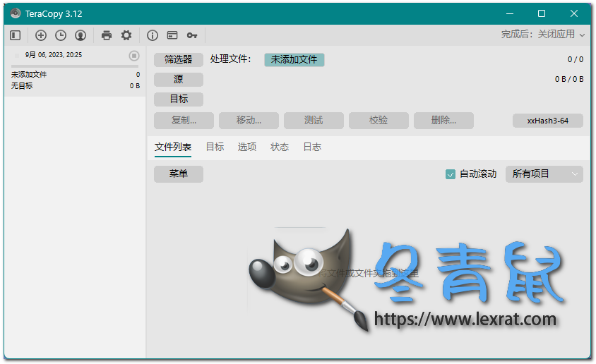The height and width of the screenshot is (364, 596).
Task: Click the 校验 button
Action: (x=379, y=121)
